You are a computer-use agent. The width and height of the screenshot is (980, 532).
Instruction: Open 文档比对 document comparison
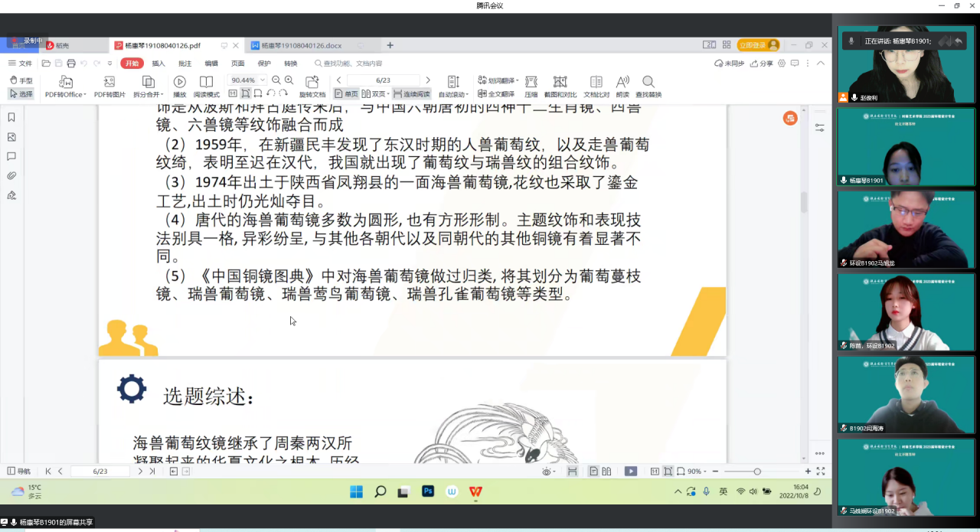596,87
